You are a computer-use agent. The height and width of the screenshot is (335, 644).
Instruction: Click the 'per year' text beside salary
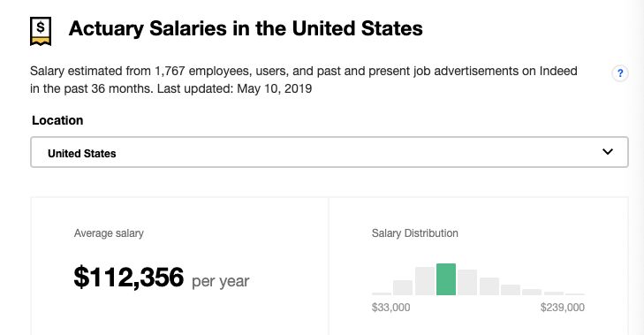[x=221, y=282]
